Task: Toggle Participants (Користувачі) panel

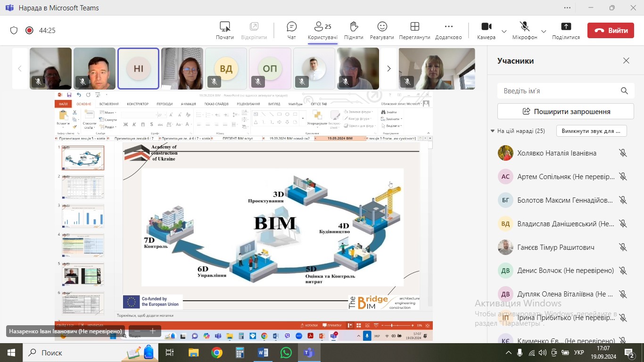Action: [x=322, y=27]
